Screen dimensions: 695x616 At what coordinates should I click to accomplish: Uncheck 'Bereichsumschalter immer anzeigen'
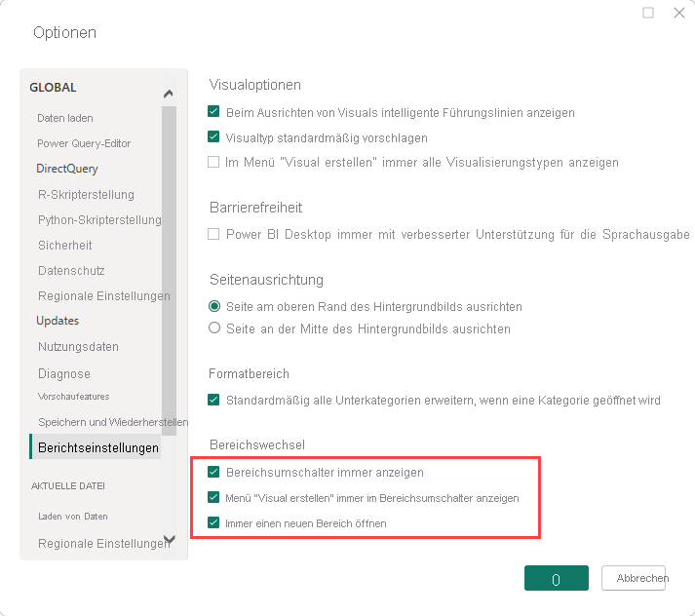pyautogui.click(x=213, y=472)
